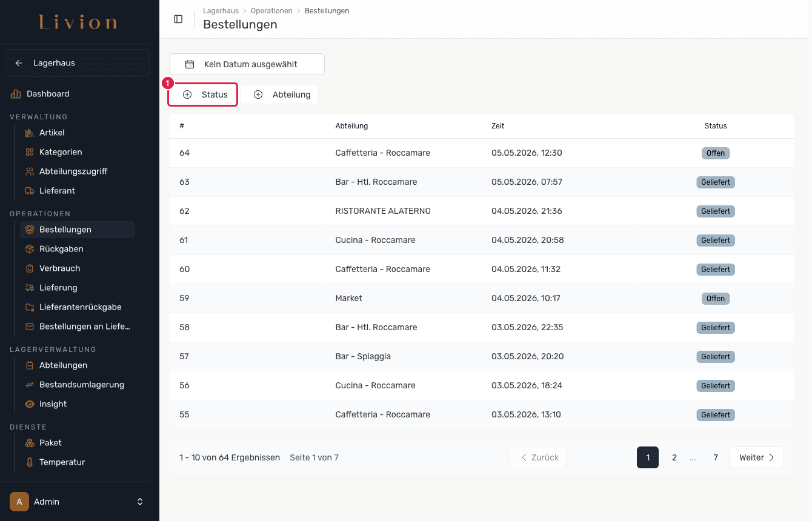The width and height of the screenshot is (812, 521).
Task: Click the Temperatur thermometer icon
Action: (30, 462)
